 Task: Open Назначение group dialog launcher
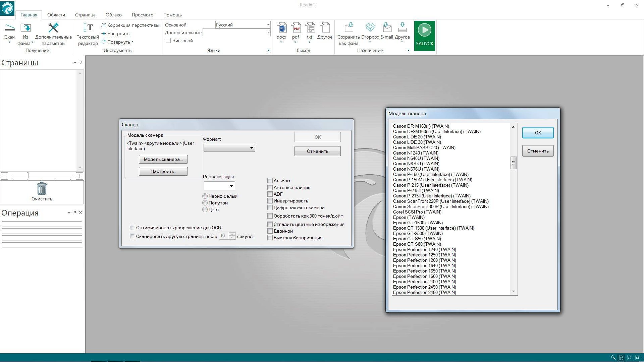click(x=408, y=50)
